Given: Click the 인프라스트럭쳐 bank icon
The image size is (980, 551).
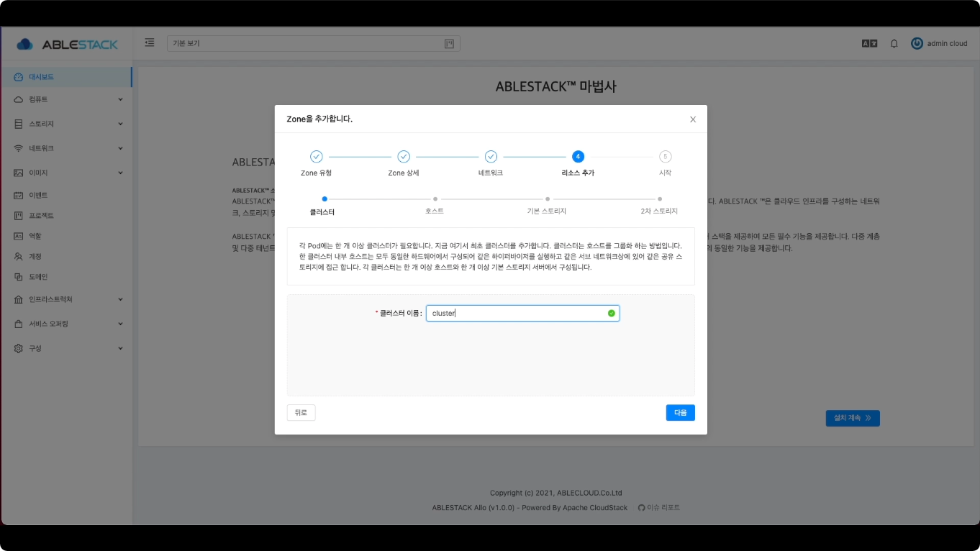Looking at the screenshot, I should coord(19,299).
